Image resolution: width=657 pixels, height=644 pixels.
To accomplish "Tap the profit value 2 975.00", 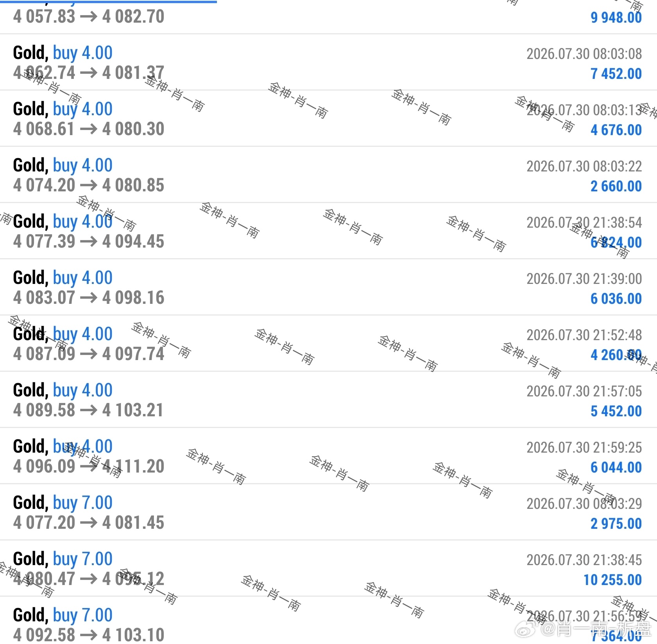I will pyautogui.click(x=616, y=524).
